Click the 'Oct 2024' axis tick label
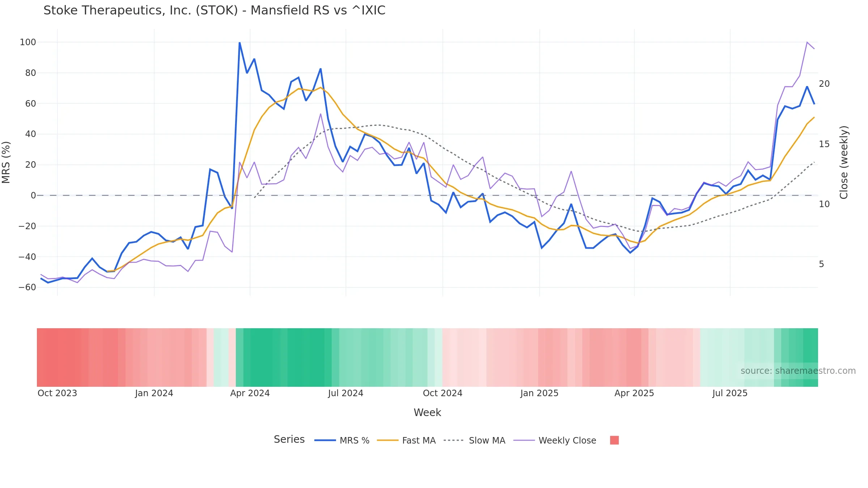 443,393
